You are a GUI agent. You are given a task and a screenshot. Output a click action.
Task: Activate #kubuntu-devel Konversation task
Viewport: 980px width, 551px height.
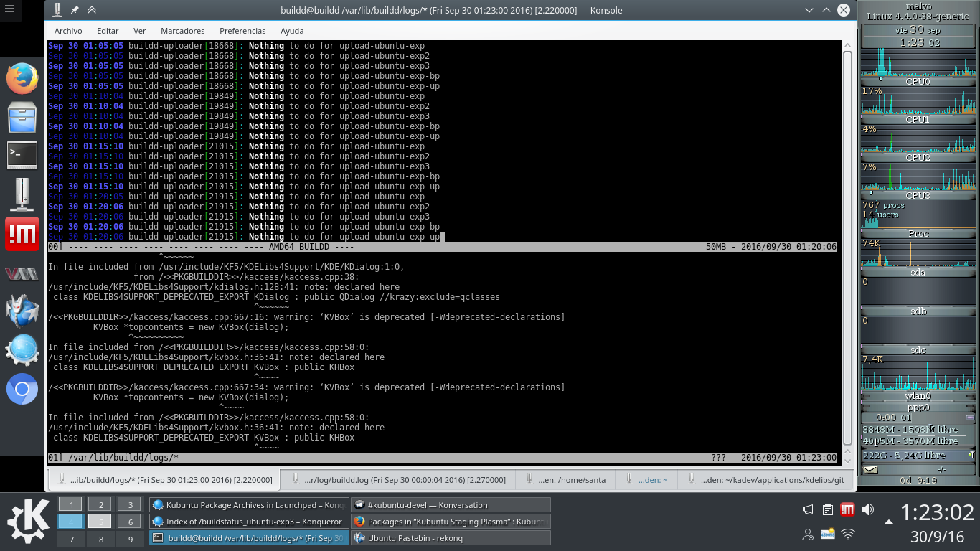[x=451, y=505]
